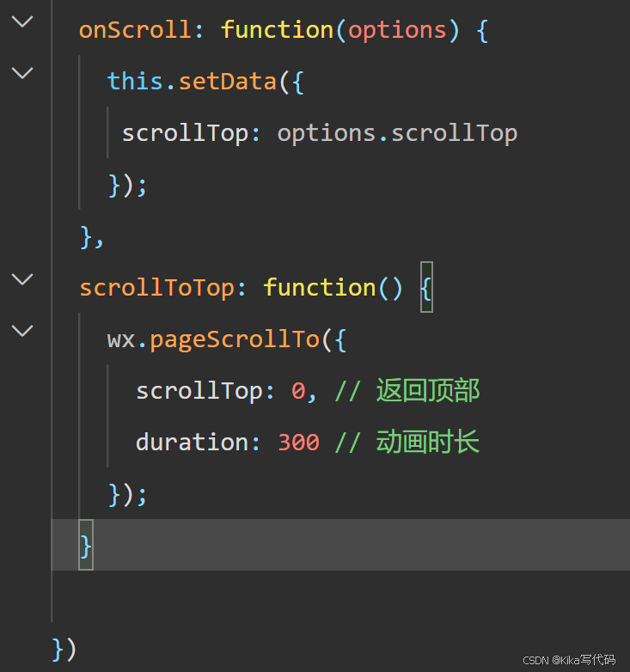The height and width of the screenshot is (672, 630).
Task: Click the 0 value after scrollTop
Action: click(298, 391)
